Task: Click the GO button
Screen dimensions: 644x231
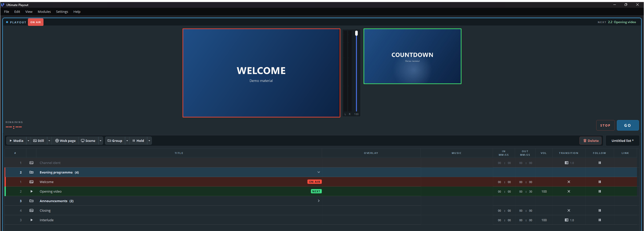Action: [628, 125]
